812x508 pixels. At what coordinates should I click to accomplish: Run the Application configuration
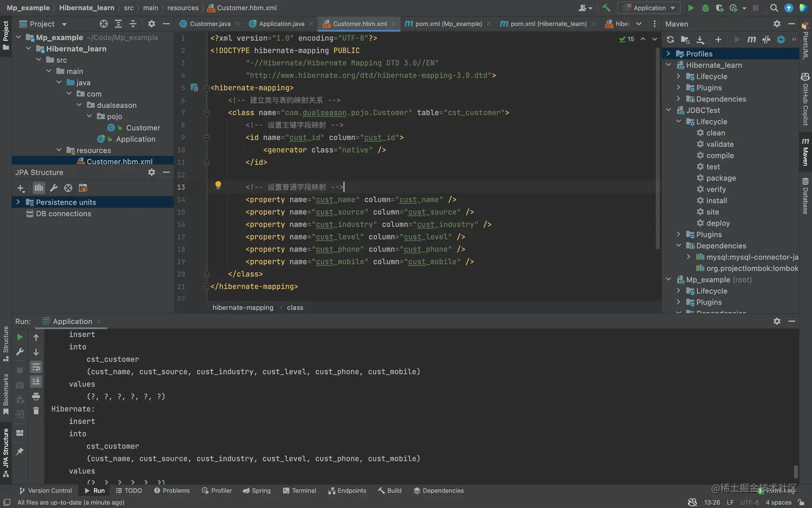(x=691, y=8)
